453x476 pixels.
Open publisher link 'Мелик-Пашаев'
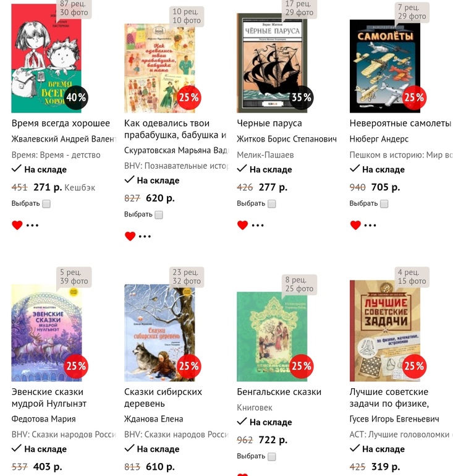pyautogui.click(x=265, y=155)
